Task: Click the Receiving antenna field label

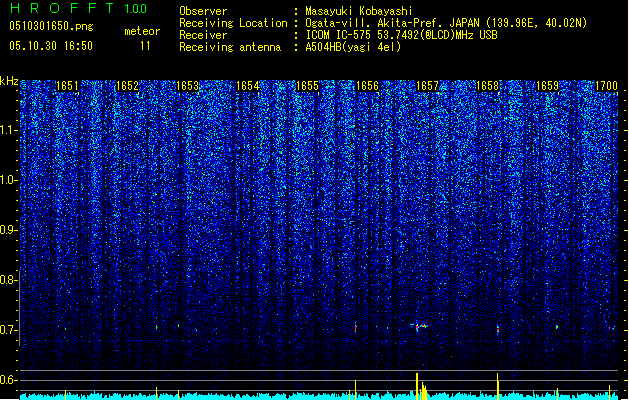Action: (230, 47)
